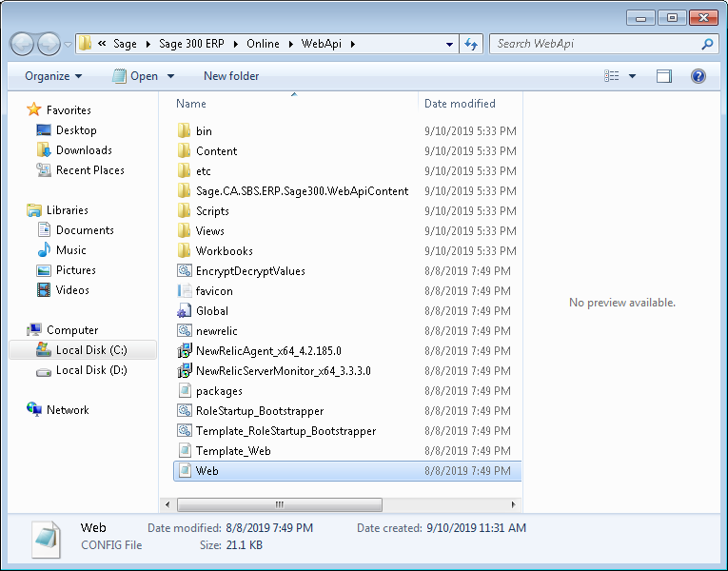Expand arrow after Online in breadcrumb
Screen dimensions: 728x571
click(290, 44)
